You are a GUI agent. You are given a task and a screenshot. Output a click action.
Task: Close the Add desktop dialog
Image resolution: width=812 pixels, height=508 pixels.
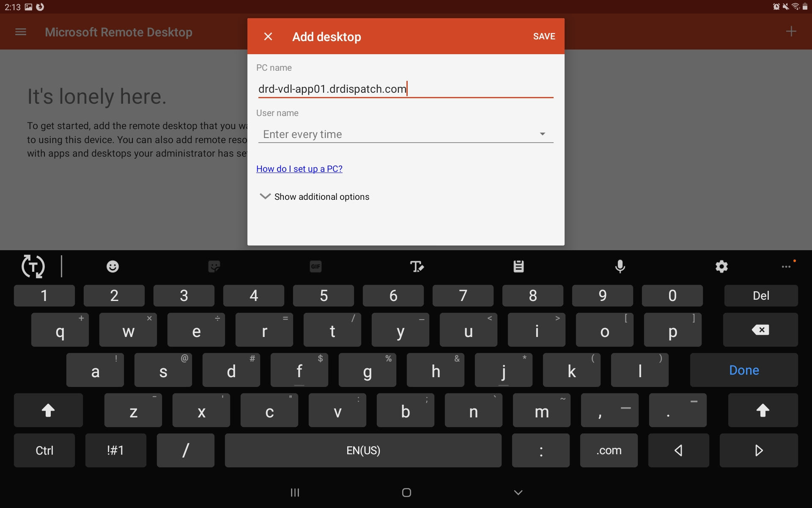(x=268, y=36)
